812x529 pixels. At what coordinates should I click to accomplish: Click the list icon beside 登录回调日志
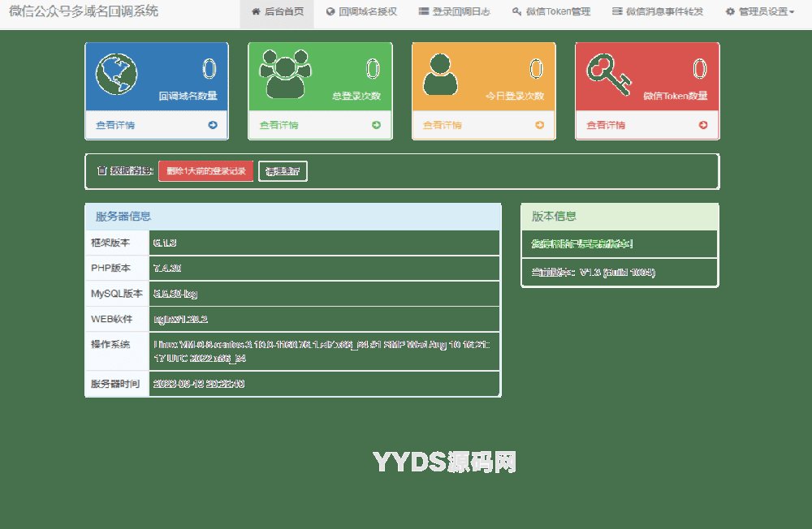tap(424, 11)
